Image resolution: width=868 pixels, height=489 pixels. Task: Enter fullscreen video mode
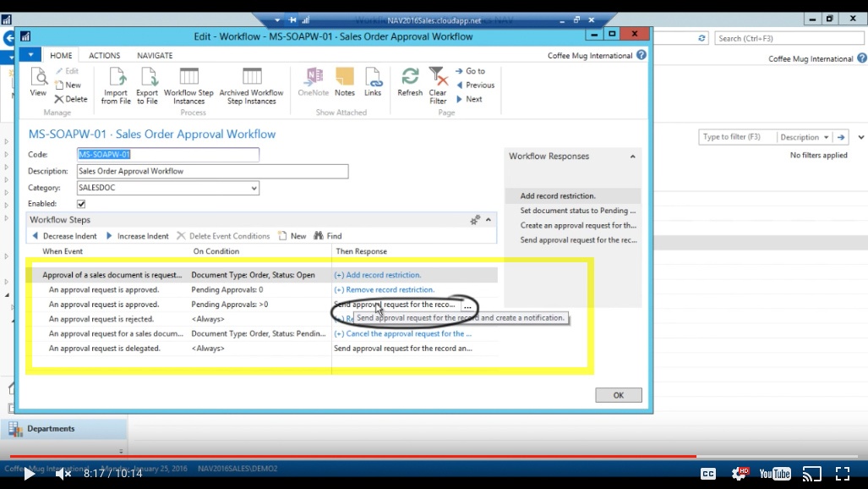[843, 474]
